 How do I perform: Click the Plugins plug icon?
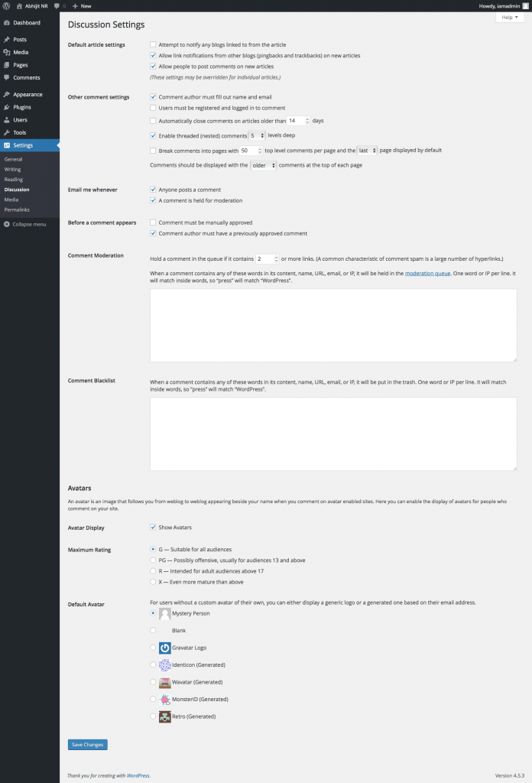click(6, 107)
